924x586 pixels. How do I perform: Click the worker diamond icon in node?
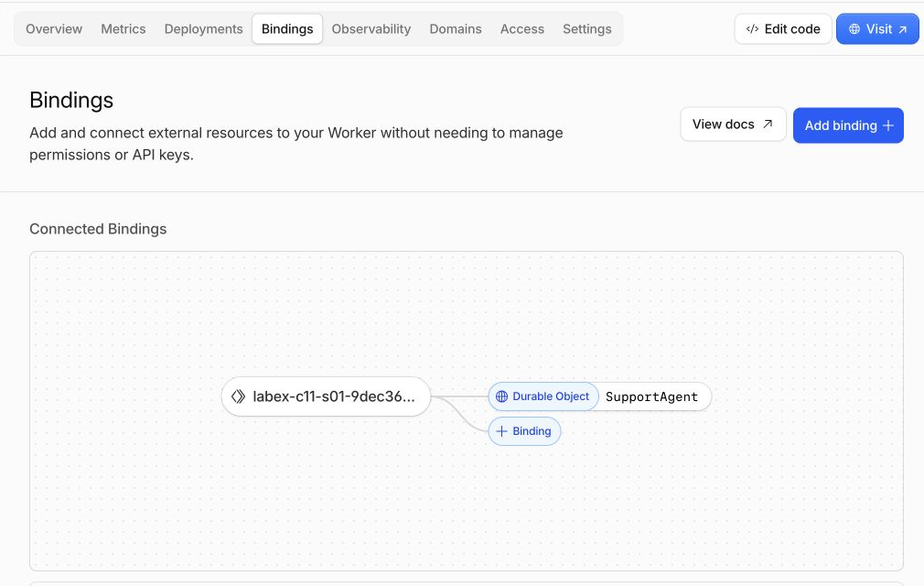(238, 396)
